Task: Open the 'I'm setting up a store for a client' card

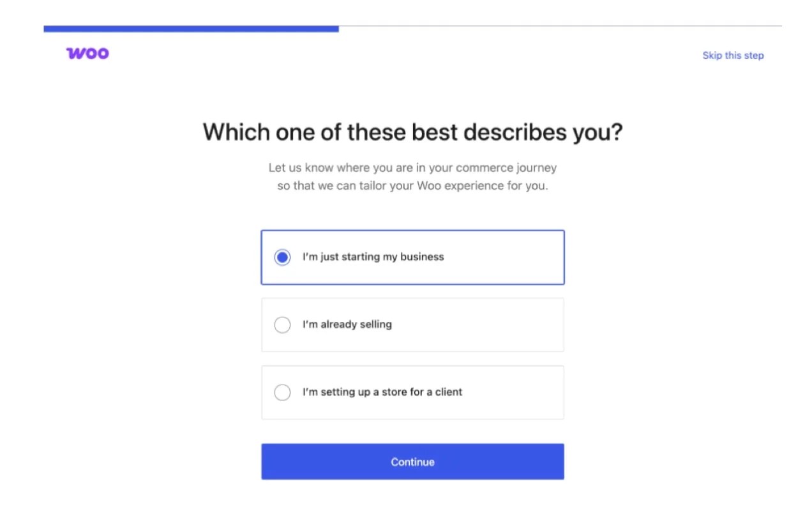Action: click(412, 392)
